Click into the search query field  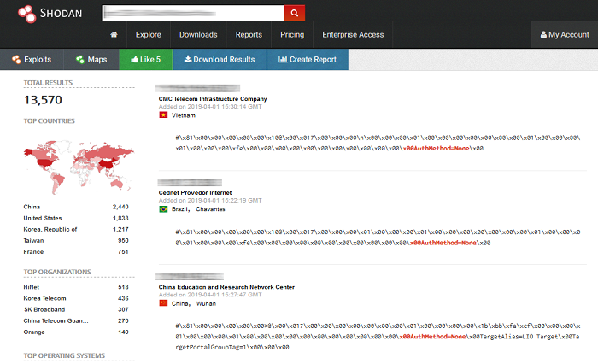[x=192, y=14]
